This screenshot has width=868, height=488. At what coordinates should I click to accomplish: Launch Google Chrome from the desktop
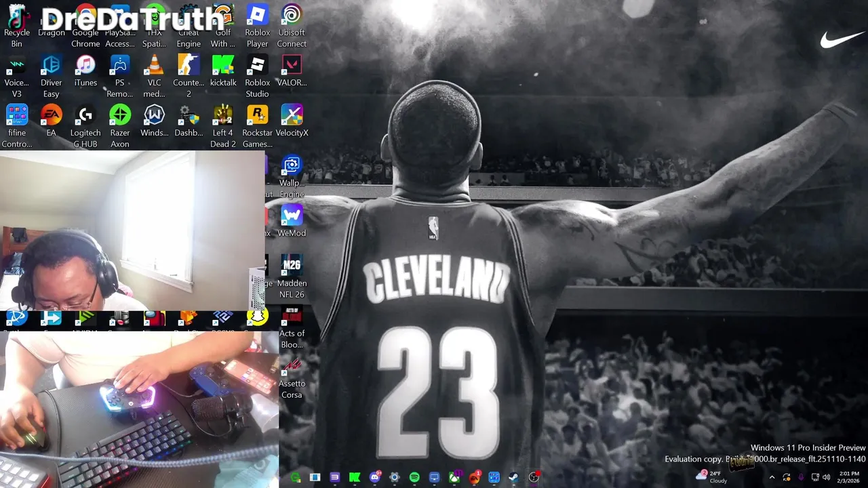[85, 27]
